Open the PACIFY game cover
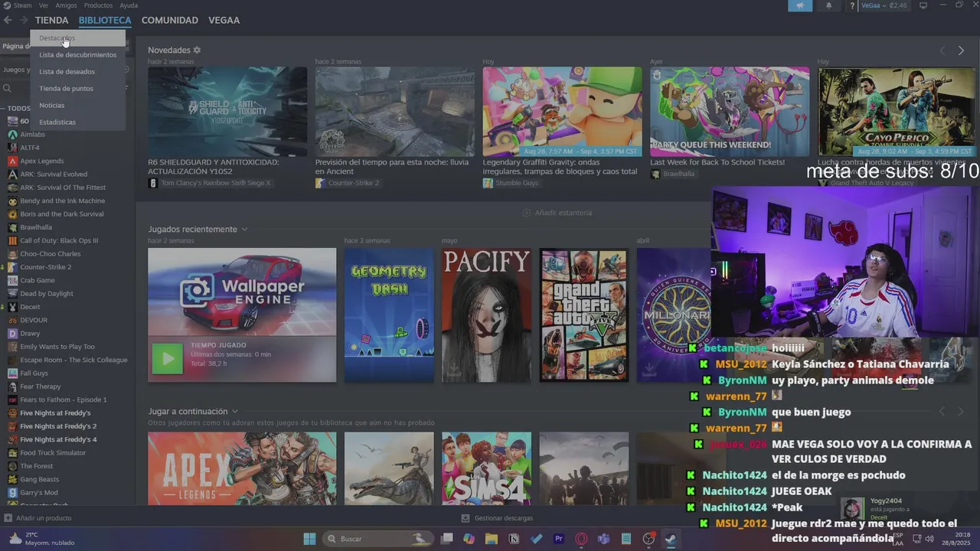The image size is (980, 551). (486, 315)
